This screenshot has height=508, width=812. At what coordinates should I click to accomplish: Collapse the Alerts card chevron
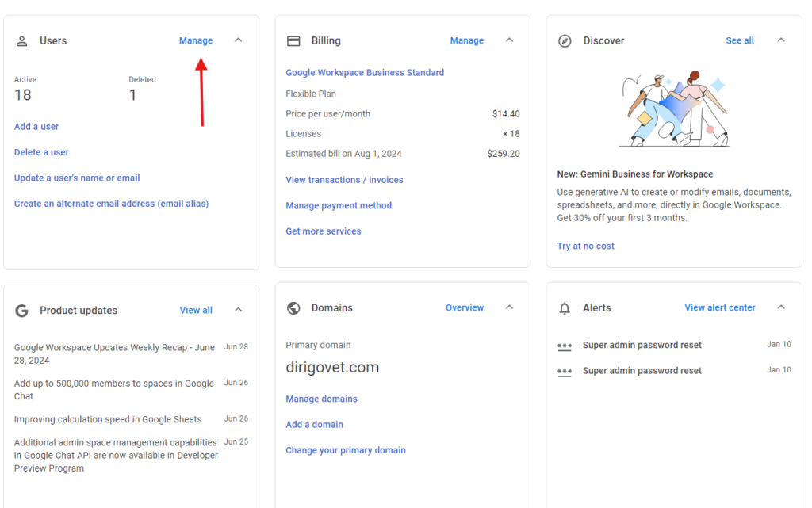781,307
